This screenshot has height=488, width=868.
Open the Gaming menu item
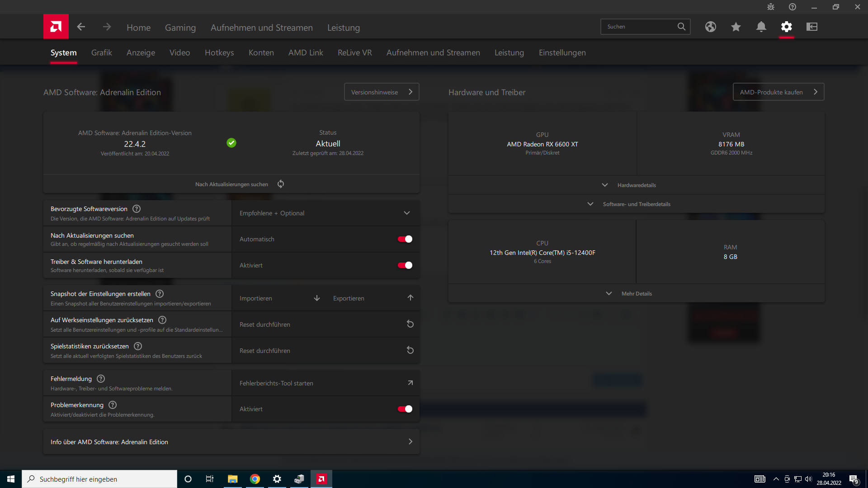[x=180, y=28]
